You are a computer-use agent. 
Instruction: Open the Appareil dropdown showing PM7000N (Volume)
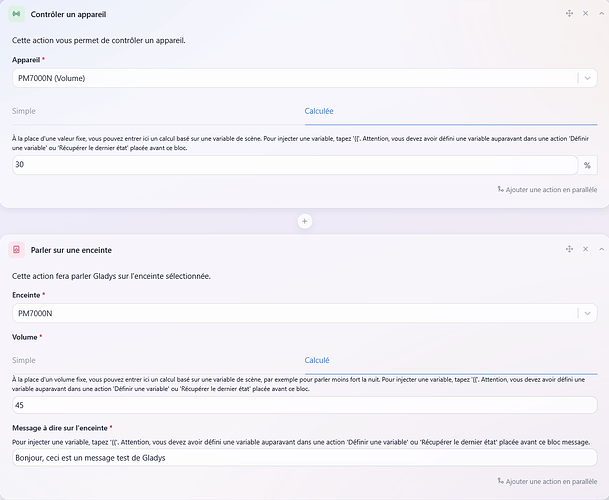pos(304,78)
